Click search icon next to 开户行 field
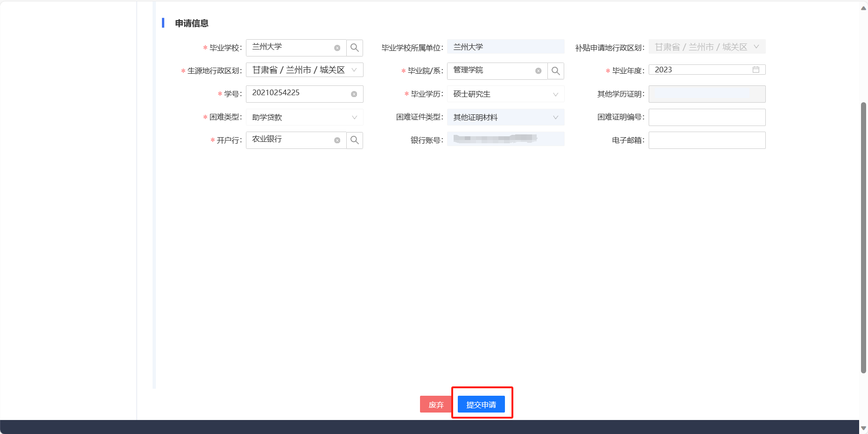Image resolution: width=868 pixels, height=434 pixels. pyautogui.click(x=355, y=140)
